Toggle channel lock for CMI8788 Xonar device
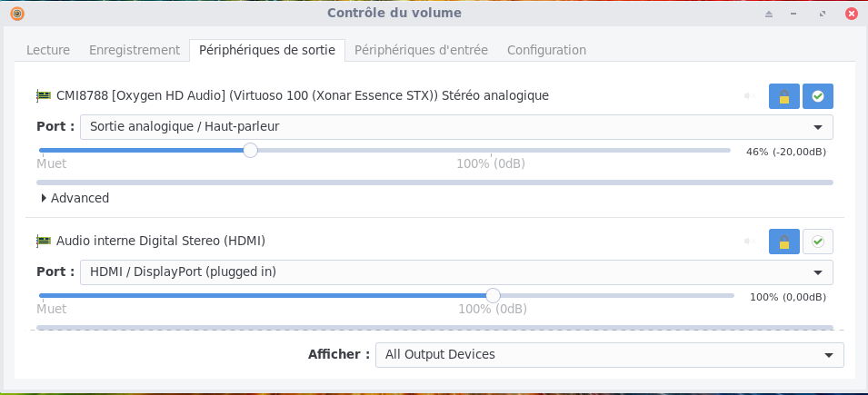This screenshot has height=395, width=868. (784, 95)
